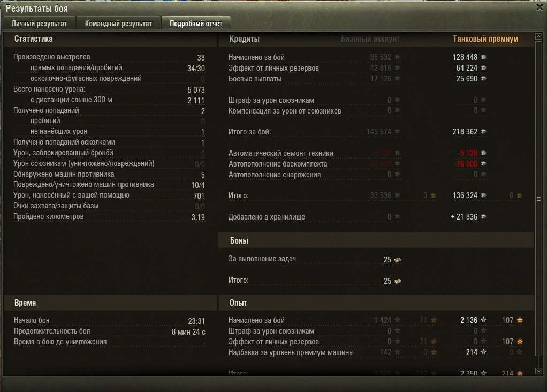Click the Танковый премиум column header
The image size is (547, 392).
pyautogui.click(x=485, y=39)
